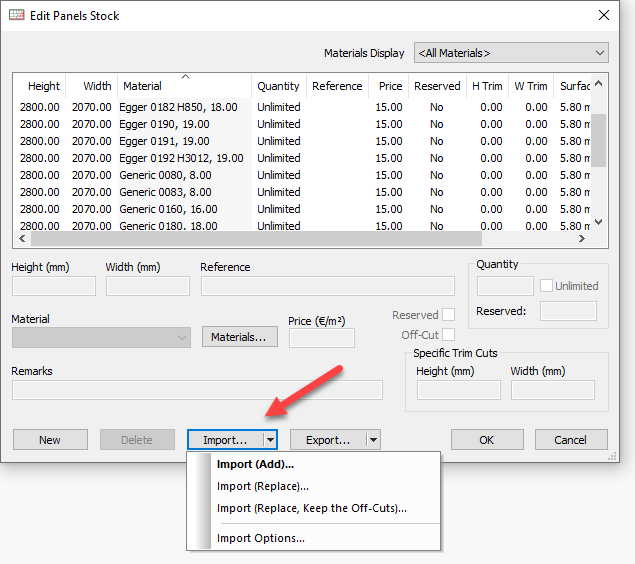Focus the Specific Trim Cuts Height field
Screen dimensions: 635x564
[x=459, y=390]
